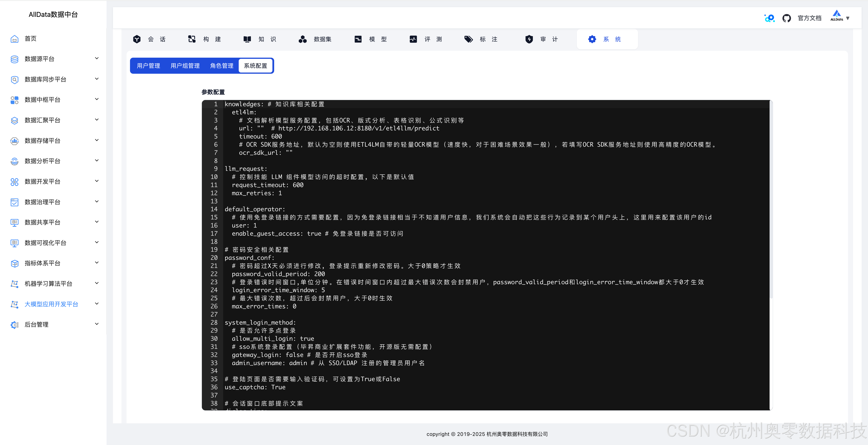Click the 标注 tag icon

(468, 39)
